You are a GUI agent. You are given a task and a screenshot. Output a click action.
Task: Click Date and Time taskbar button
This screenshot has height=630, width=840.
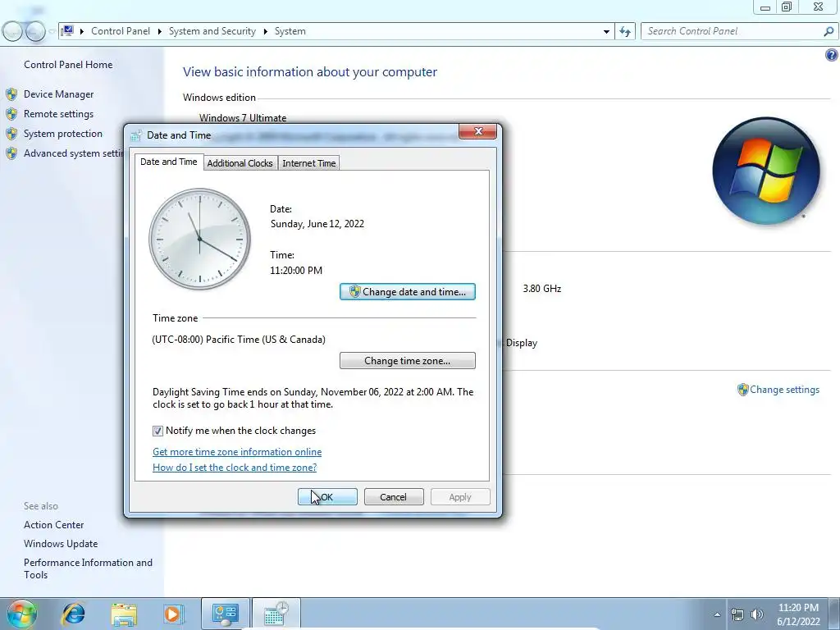(x=276, y=614)
